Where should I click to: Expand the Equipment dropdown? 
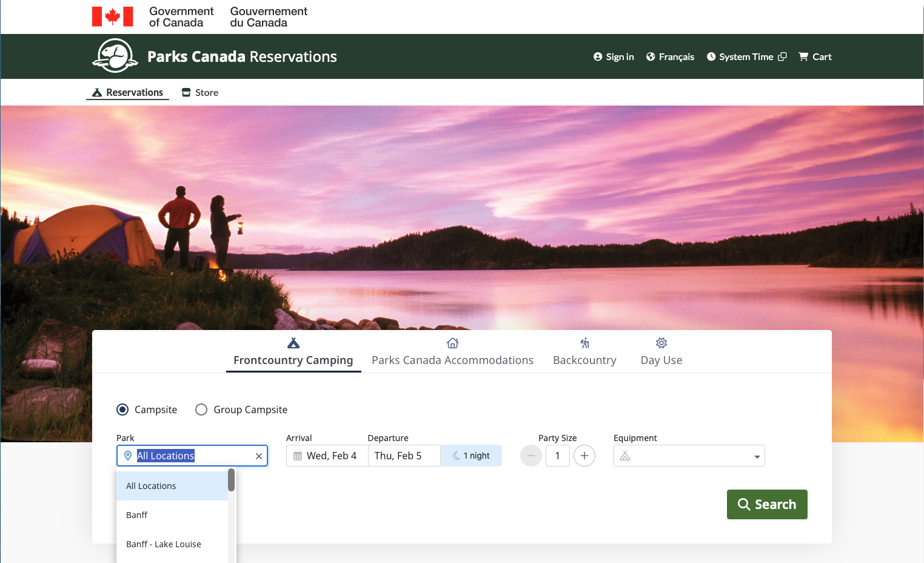pos(689,456)
